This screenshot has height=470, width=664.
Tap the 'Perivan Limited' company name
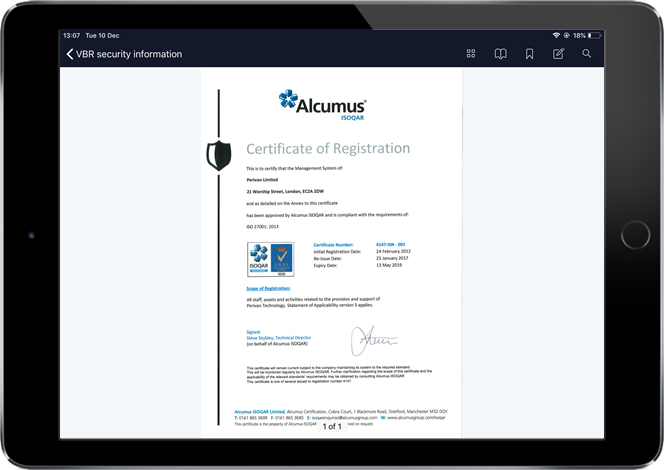[262, 180]
